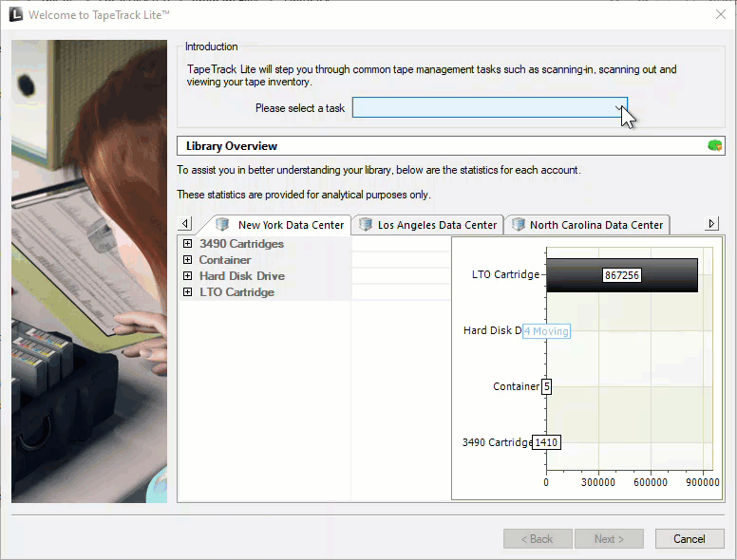This screenshot has width=737, height=560.
Task: Click the tab strip left scroll arrow
Action: [x=185, y=223]
